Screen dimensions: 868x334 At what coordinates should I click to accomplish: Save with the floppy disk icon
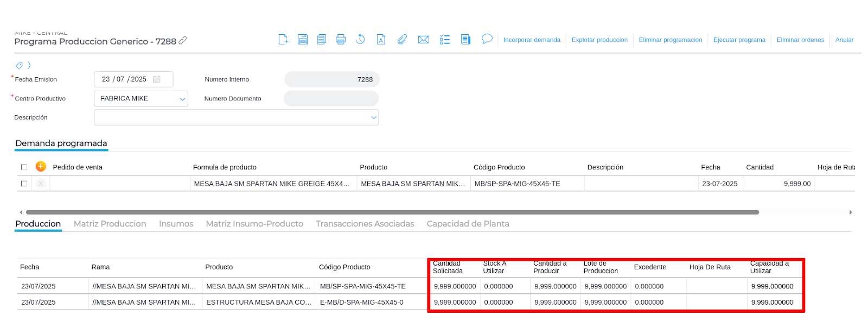(x=303, y=40)
